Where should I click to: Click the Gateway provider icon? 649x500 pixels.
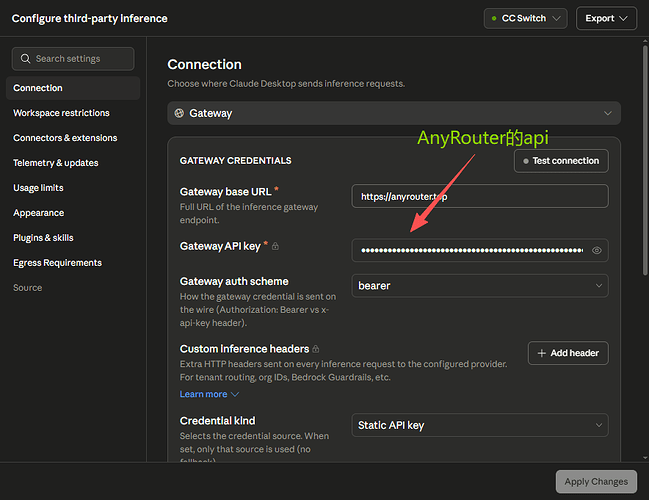tap(179, 113)
